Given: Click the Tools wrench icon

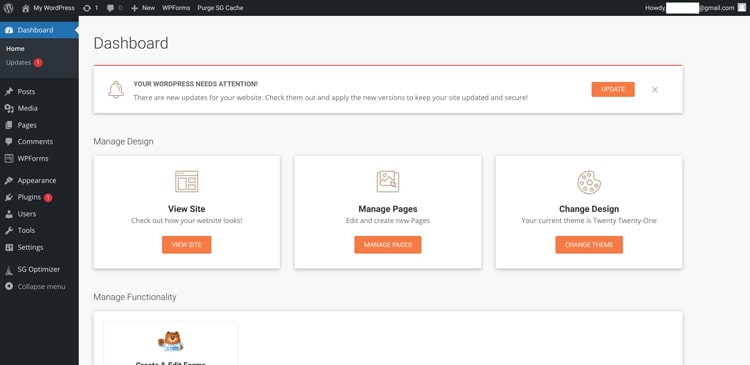Looking at the screenshot, I should 9,231.
